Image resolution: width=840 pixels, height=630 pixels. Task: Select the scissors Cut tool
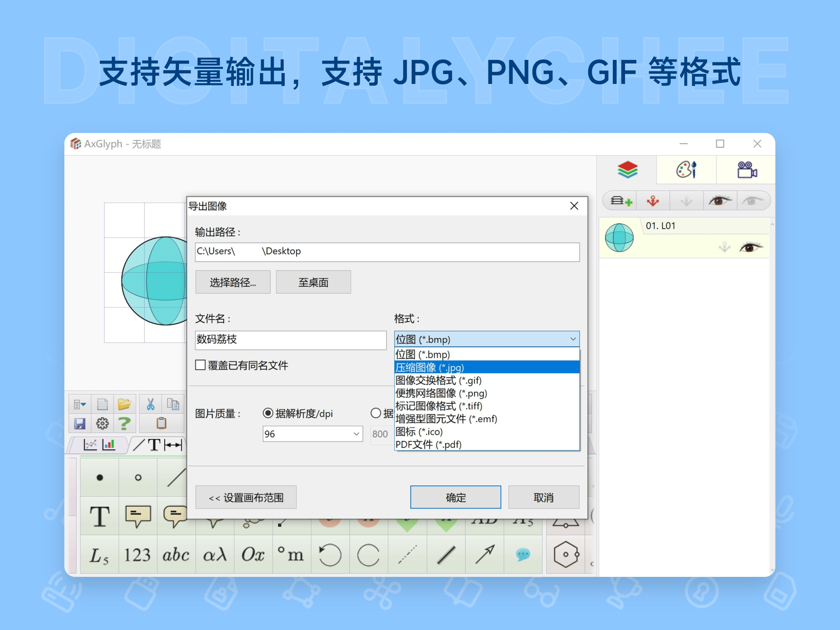tap(151, 403)
